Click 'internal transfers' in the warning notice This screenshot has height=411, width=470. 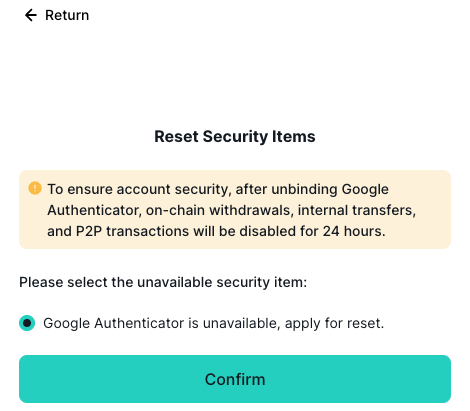[357, 210]
